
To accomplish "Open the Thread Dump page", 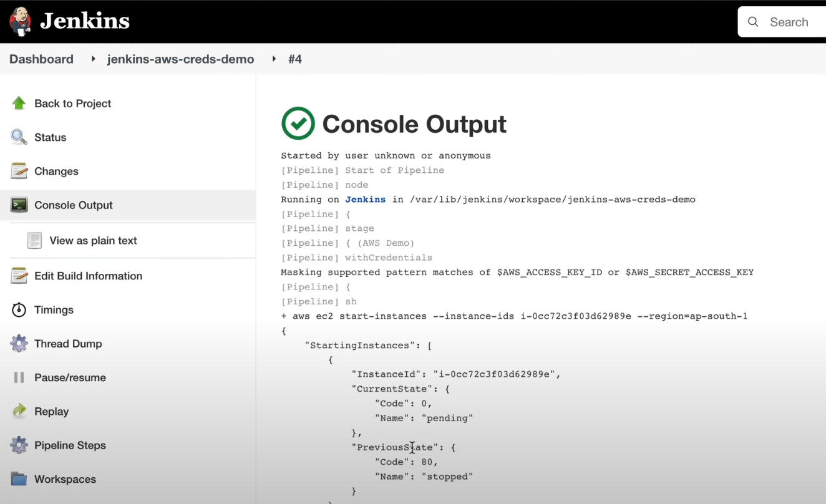I will click(68, 344).
